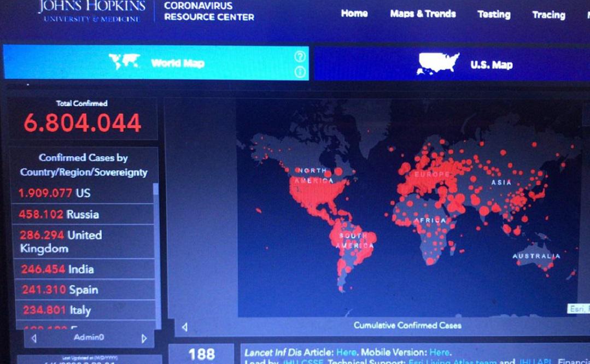The height and width of the screenshot is (364, 590).
Task: Click the 188 countries count panel
Action: [x=202, y=354]
